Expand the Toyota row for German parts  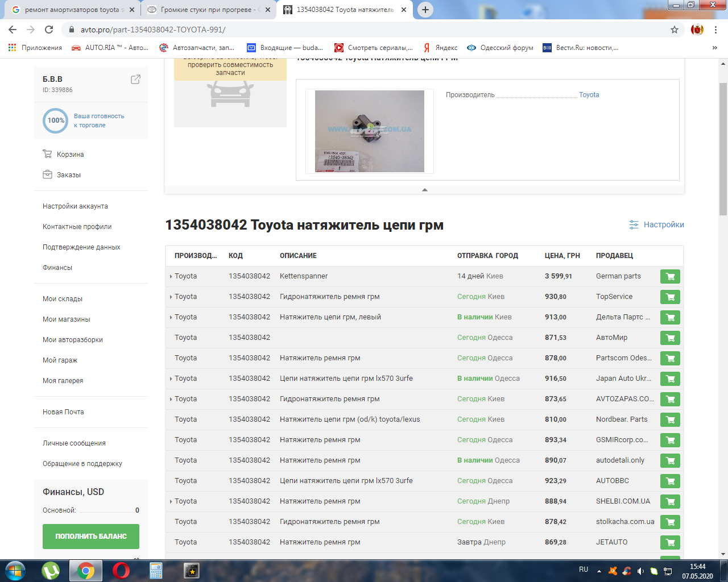click(x=171, y=277)
